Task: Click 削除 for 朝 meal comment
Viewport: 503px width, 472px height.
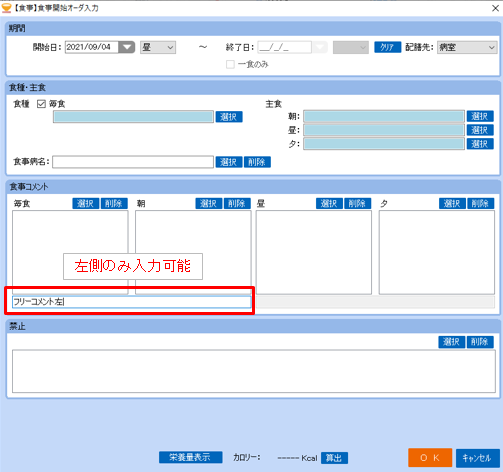Action: pos(237,203)
